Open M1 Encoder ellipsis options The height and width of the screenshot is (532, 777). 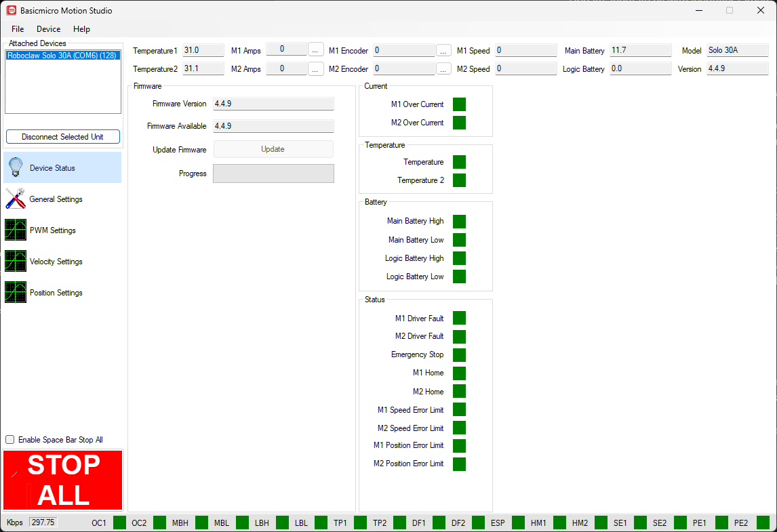pos(443,51)
